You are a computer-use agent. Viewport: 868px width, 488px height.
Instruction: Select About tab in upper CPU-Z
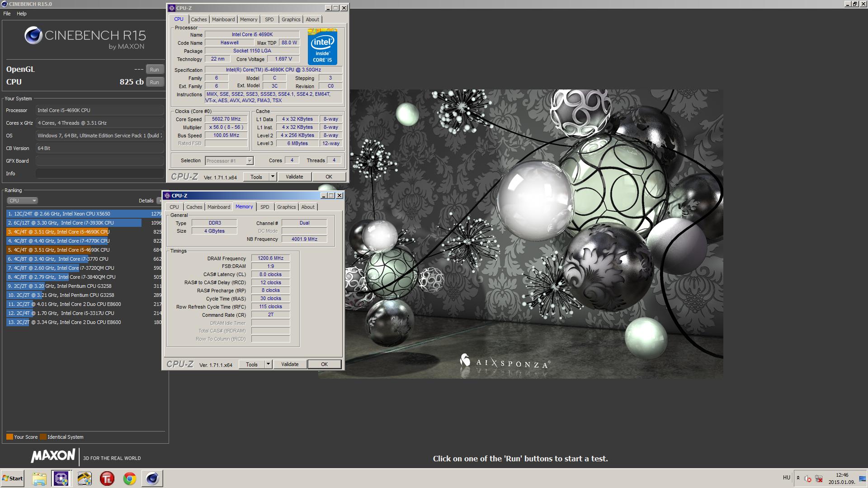(x=312, y=19)
